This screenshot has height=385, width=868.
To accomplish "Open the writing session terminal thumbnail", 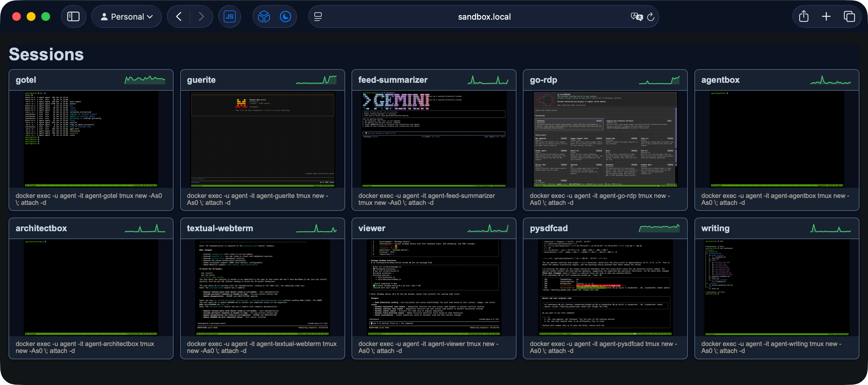I will [x=776, y=287].
